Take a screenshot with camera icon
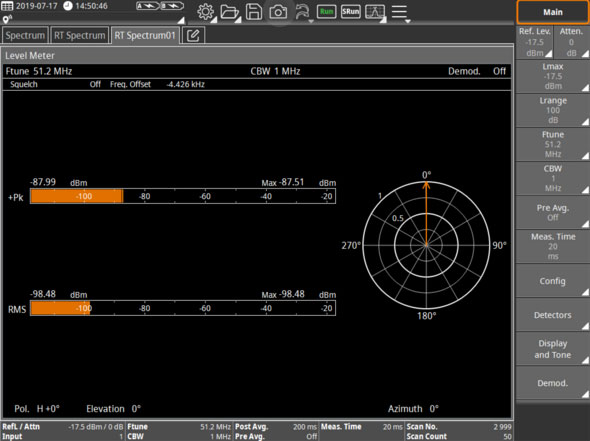This screenshot has height=441, width=590. pyautogui.click(x=278, y=12)
